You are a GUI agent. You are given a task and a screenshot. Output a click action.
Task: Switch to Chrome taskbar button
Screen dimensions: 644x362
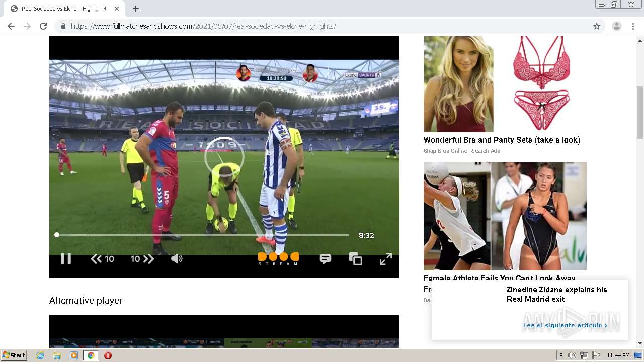[91, 355]
